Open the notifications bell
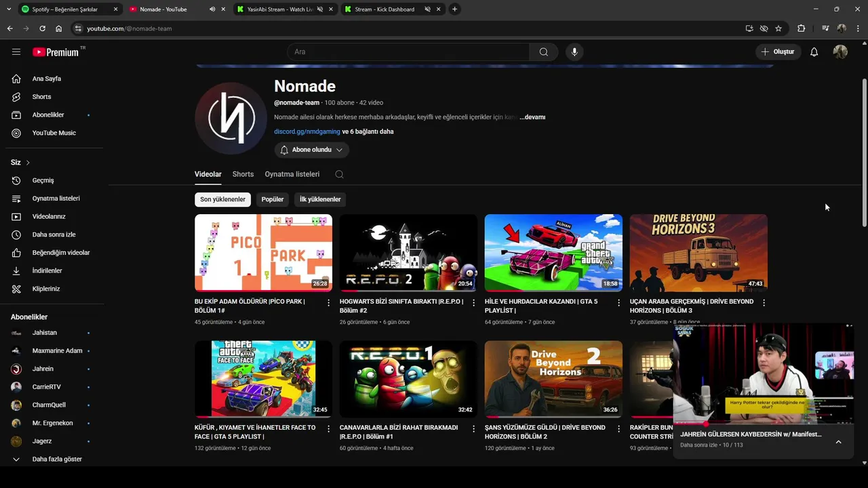The height and width of the screenshot is (488, 868). click(814, 52)
